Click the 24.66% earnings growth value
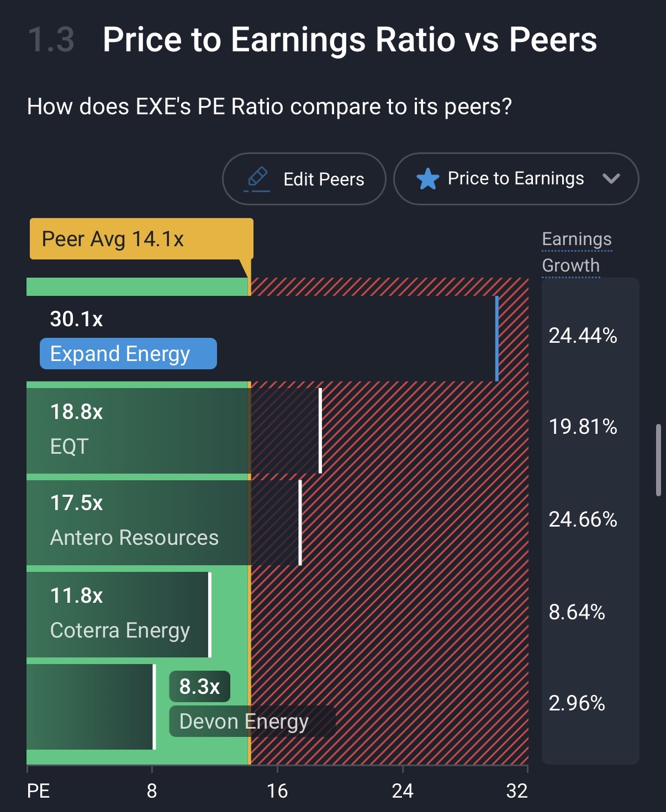This screenshot has height=812, width=666. (583, 519)
